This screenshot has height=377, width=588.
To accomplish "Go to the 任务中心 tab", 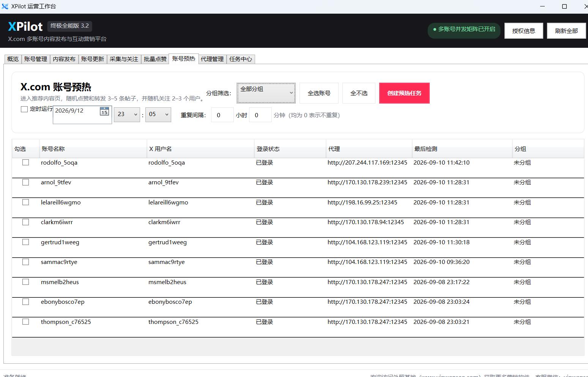I will coord(241,59).
